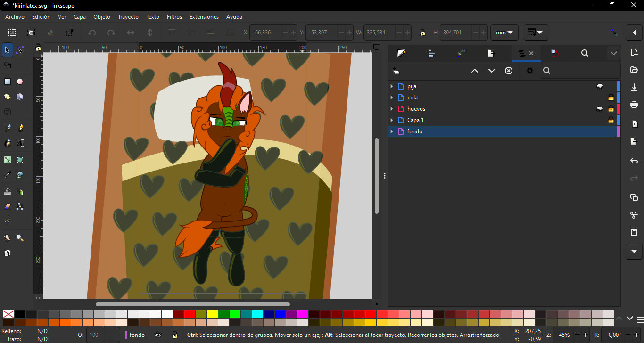
Task: Activate the Star polygon tool
Action: click(8, 97)
